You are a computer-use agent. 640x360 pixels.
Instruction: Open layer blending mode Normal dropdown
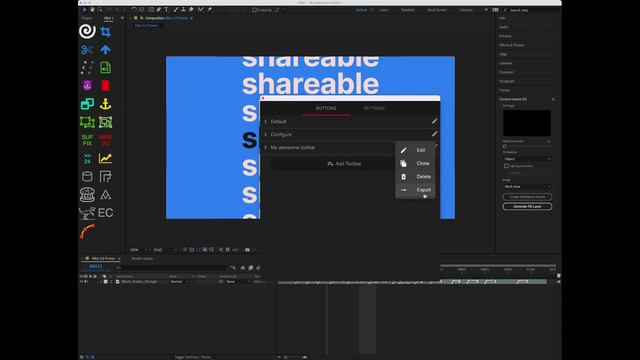click(180, 282)
